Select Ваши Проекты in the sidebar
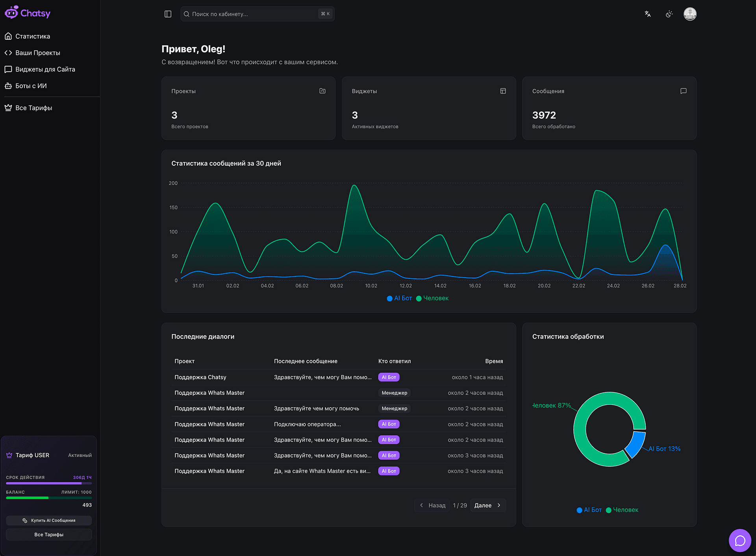Image resolution: width=756 pixels, height=556 pixels. pyautogui.click(x=38, y=52)
